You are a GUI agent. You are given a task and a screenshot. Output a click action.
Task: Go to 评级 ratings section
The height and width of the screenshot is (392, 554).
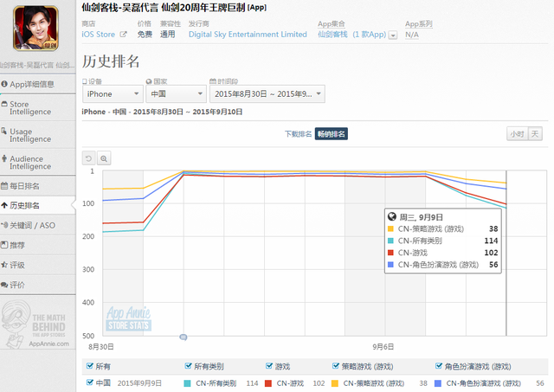tap(17, 265)
